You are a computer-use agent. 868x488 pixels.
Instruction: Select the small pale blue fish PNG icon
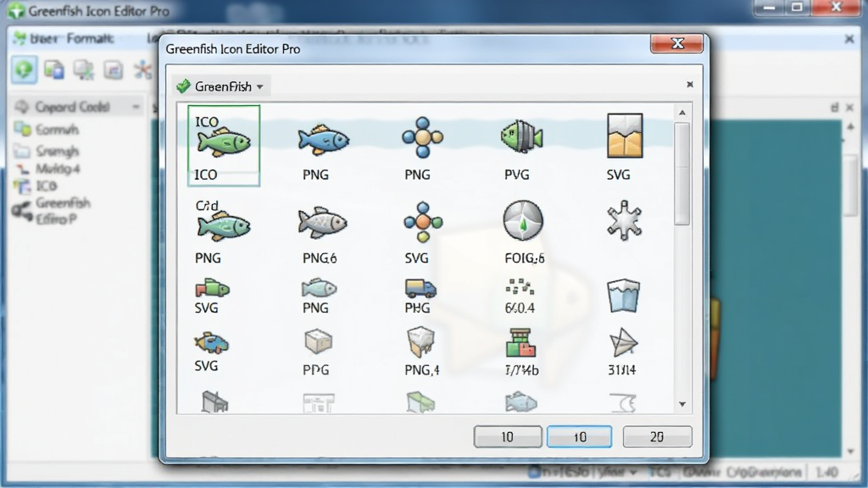click(x=319, y=288)
